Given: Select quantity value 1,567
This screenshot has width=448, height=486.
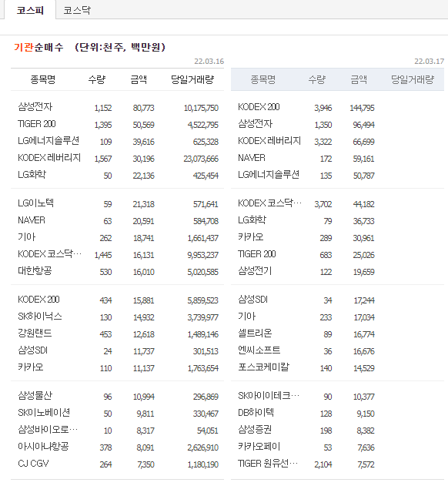Looking at the screenshot, I should pos(103,159).
